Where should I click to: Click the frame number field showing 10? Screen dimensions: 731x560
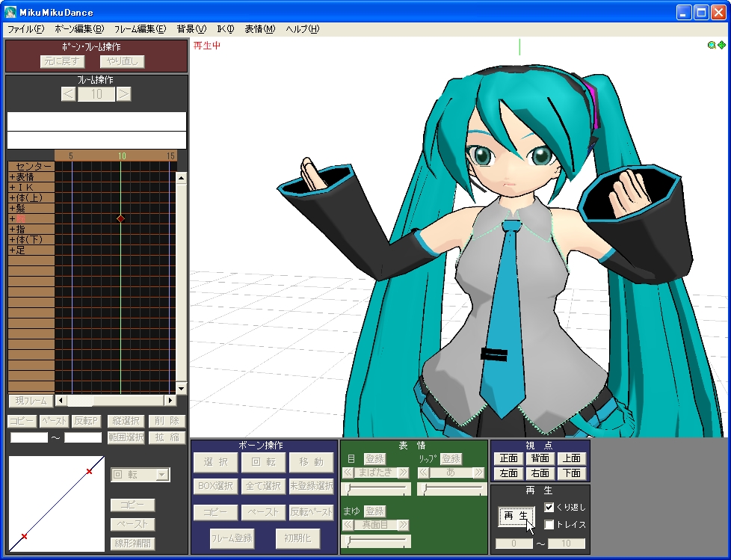pos(96,94)
